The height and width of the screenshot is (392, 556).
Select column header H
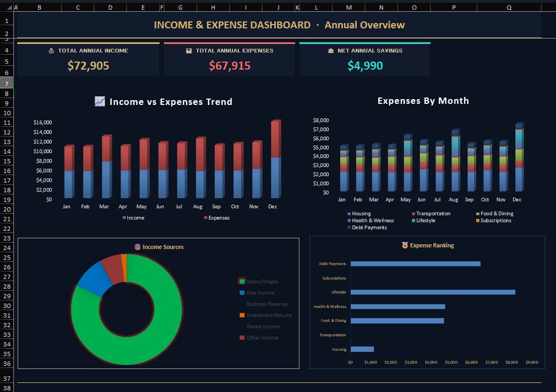[213, 7]
